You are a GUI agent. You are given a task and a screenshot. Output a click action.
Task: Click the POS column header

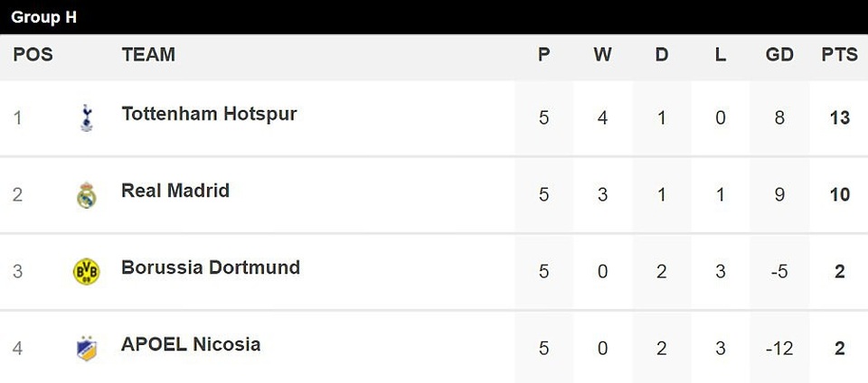pos(33,54)
